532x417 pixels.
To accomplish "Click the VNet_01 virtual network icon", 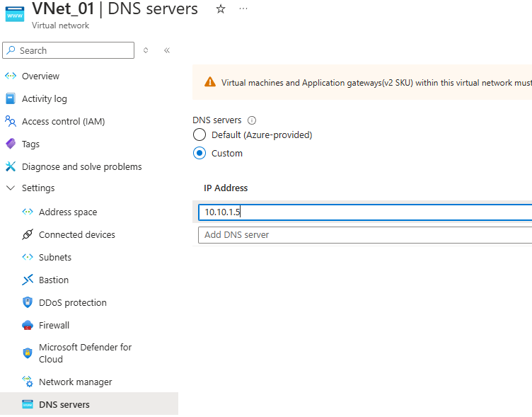I will [15, 13].
